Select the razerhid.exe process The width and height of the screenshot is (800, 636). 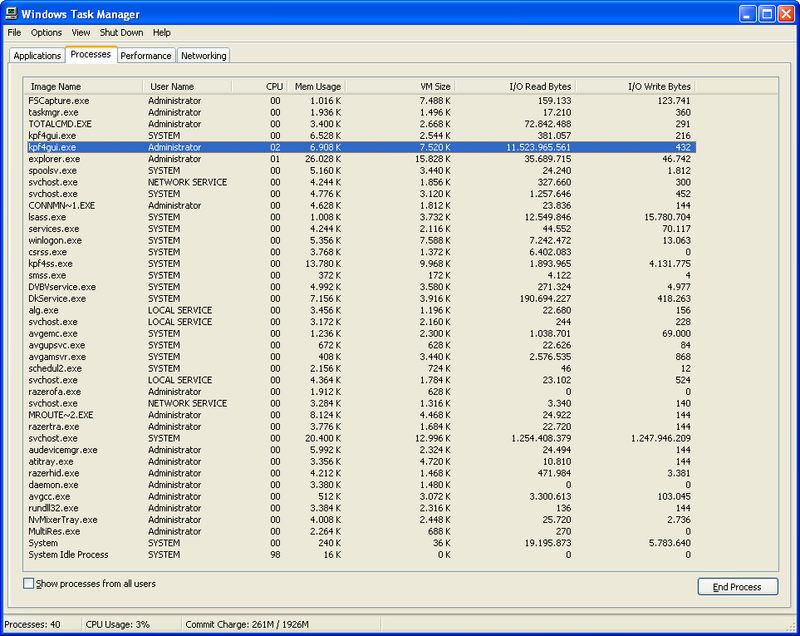[x=361, y=473]
